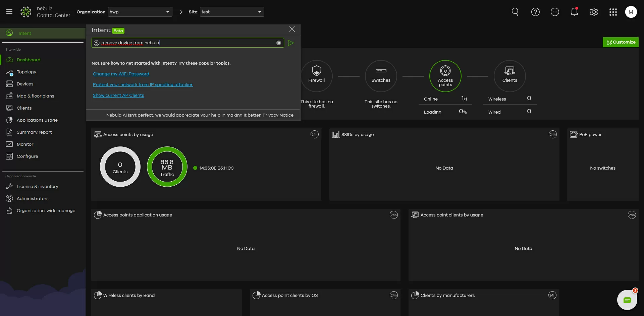This screenshot has height=316, width=644.
Task: Click the Customize button
Action: tap(621, 42)
